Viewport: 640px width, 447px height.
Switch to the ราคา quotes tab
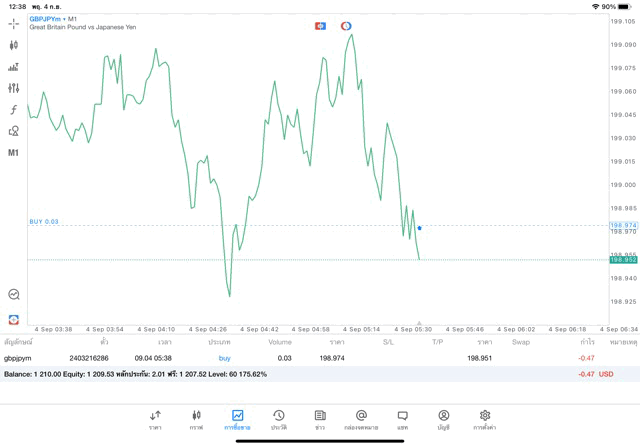point(155,419)
